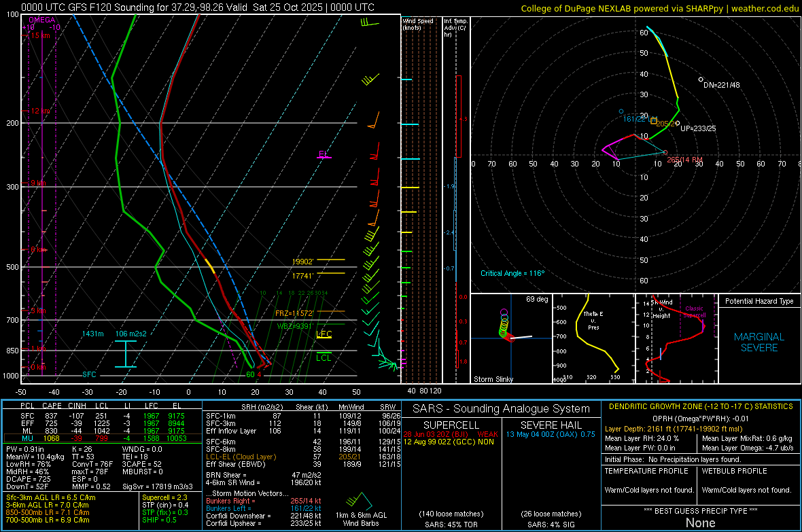This screenshot has height=532, width=802.
Task: Click the MARGINAL SEVERE hazard text
Action: coord(759,342)
